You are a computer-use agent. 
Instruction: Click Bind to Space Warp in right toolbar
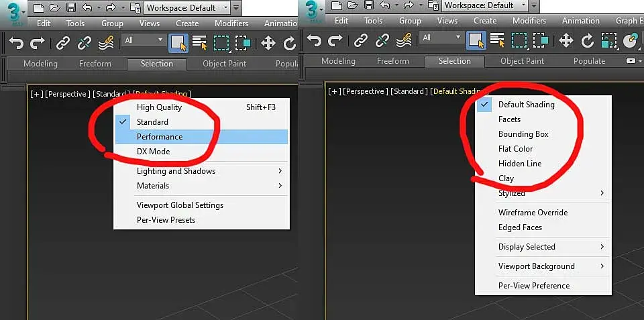404,40
